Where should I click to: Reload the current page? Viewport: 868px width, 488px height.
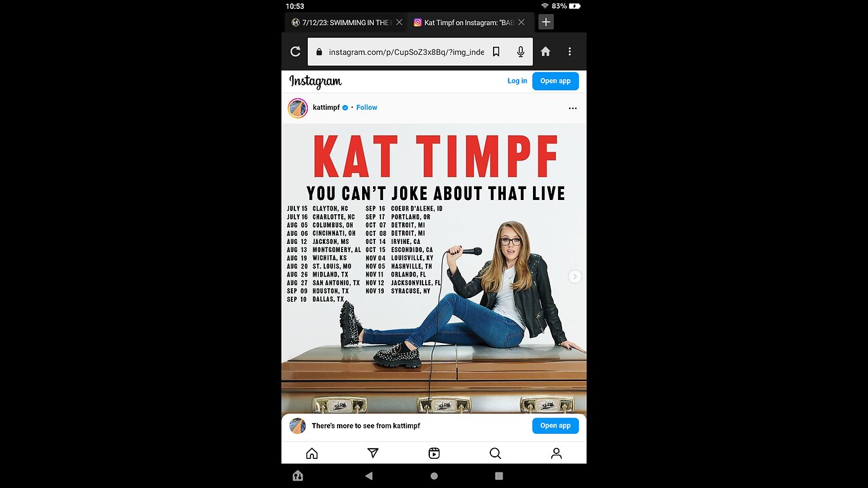[x=295, y=52]
